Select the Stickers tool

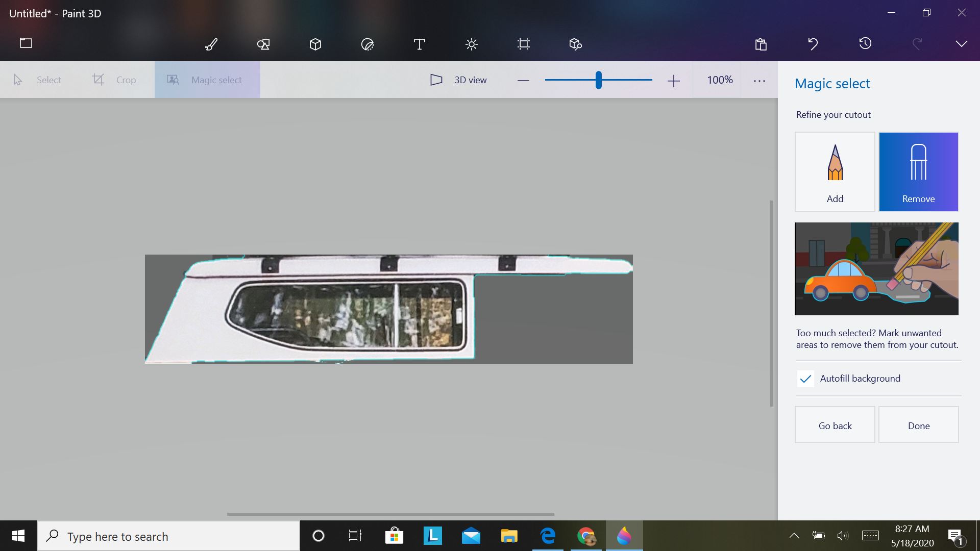click(367, 44)
